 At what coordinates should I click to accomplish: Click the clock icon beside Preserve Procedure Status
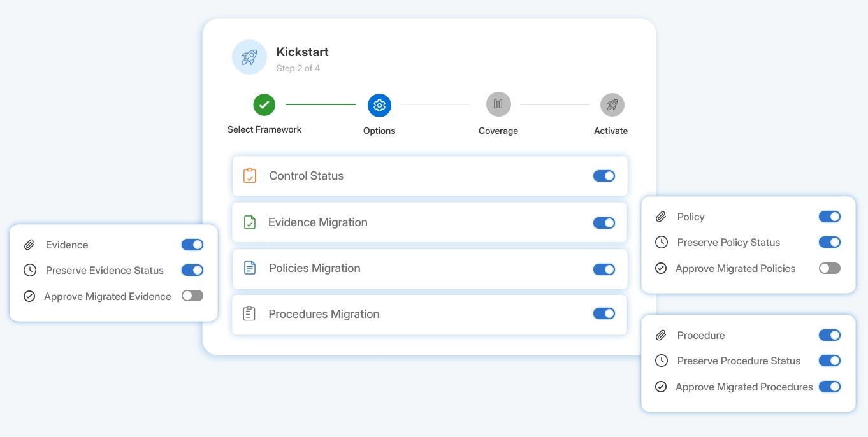click(662, 361)
